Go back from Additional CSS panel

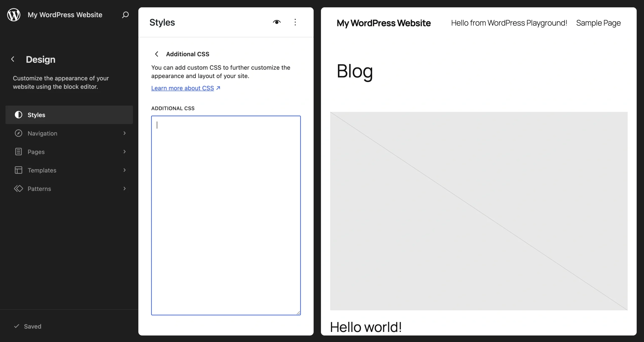(x=156, y=54)
